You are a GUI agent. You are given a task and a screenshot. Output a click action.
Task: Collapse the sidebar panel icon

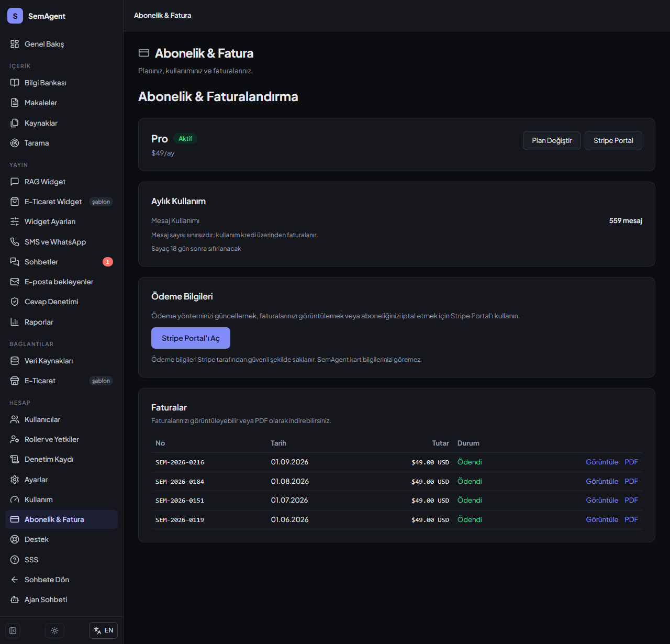pyautogui.click(x=13, y=630)
